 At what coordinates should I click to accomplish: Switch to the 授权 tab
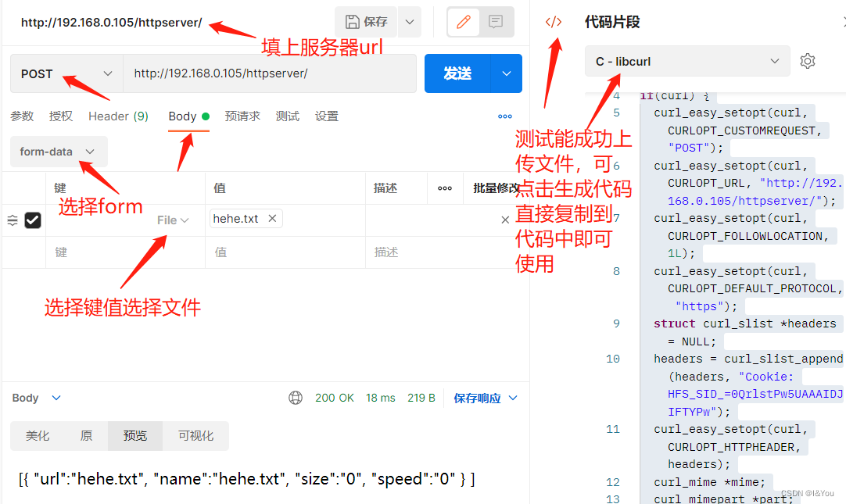pyautogui.click(x=60, y=116)
